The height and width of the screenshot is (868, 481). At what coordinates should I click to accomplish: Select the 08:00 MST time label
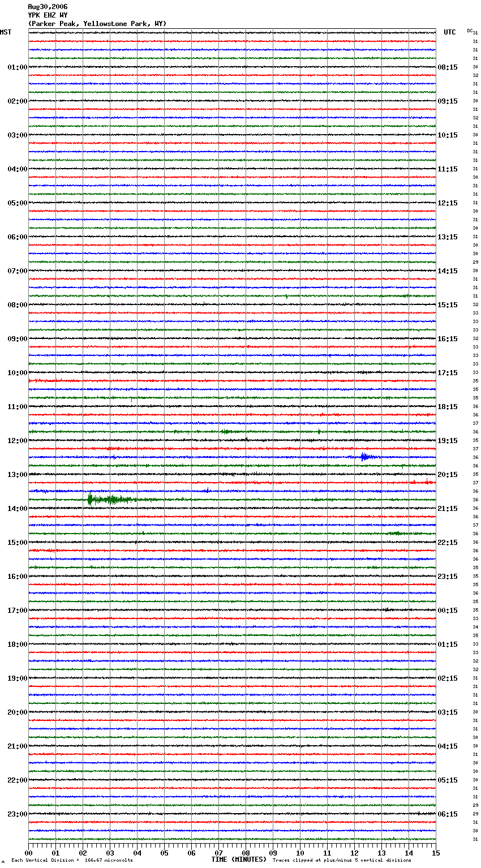[17, 305]
